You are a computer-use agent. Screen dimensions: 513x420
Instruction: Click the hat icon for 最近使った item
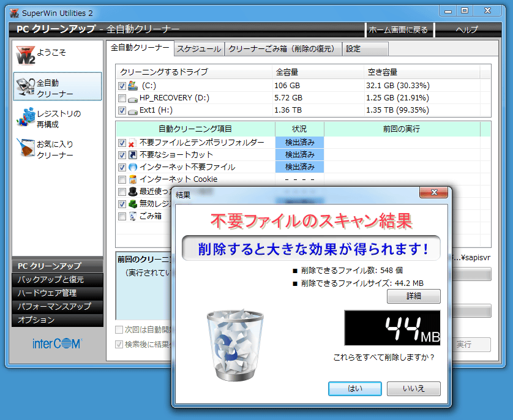pos(132,192)
